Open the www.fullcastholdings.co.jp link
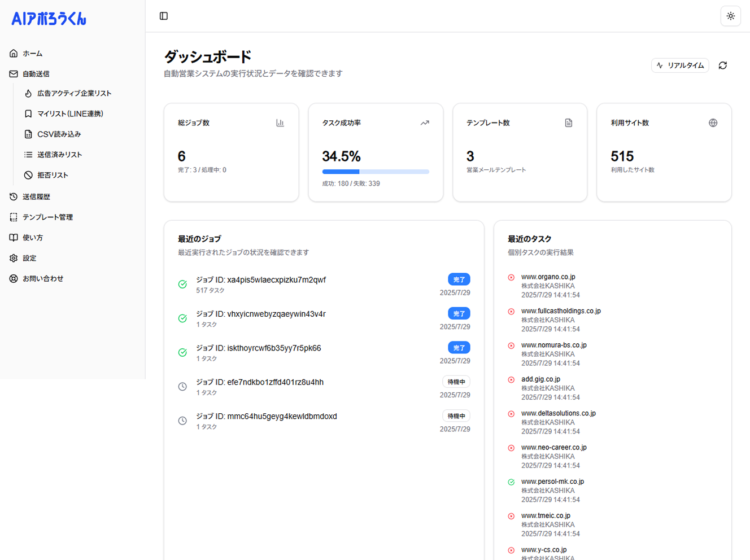The image size is (750, 560). 561,310
